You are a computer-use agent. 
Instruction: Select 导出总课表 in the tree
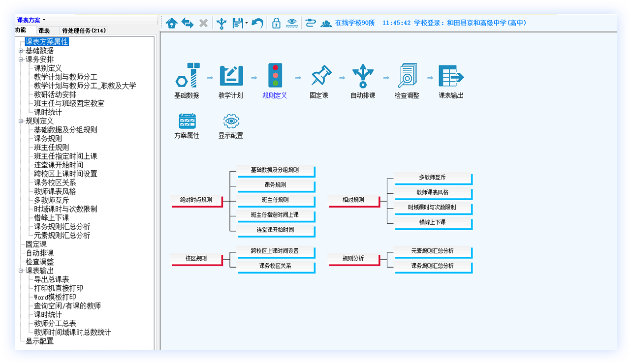click(52, 279)
